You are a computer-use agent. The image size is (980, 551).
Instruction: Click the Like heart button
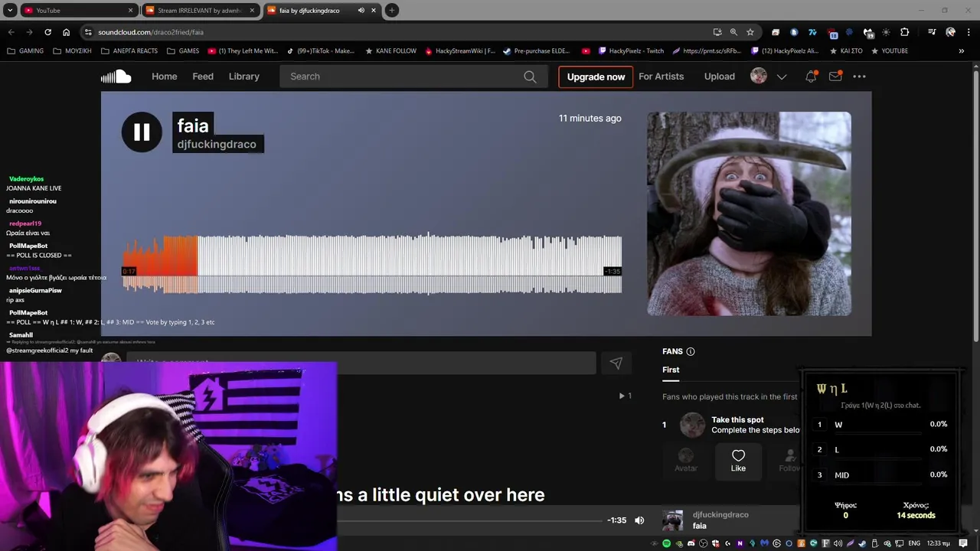coord(738,461)
